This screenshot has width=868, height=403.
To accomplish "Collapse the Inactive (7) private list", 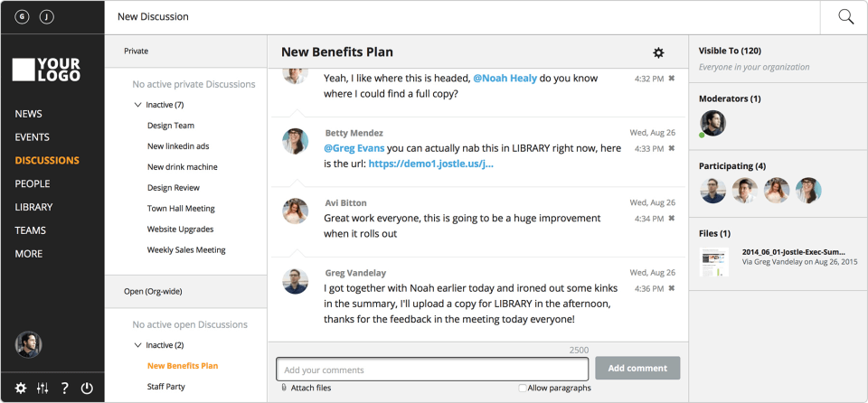I will click(x=137, y=105).
